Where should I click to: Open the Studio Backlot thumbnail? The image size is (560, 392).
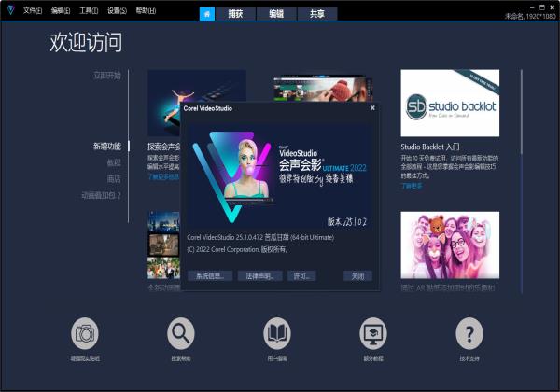coord(450,103)
